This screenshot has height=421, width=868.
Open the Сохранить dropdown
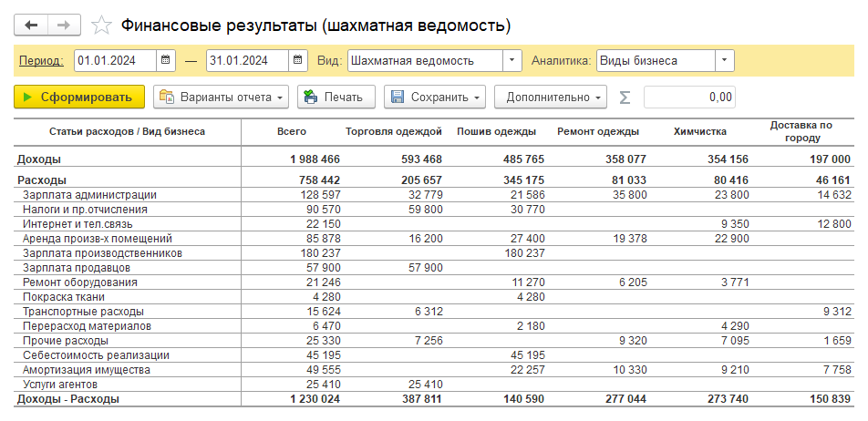[x=435, y=97]
